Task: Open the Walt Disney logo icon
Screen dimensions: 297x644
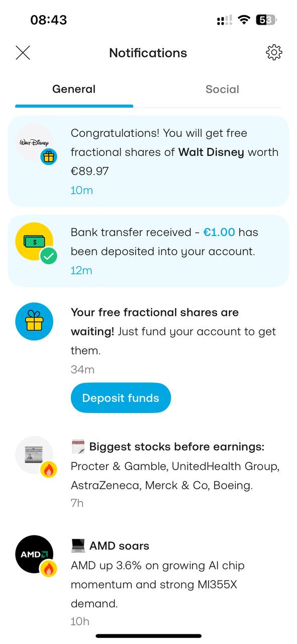Action: pos(35,142)
